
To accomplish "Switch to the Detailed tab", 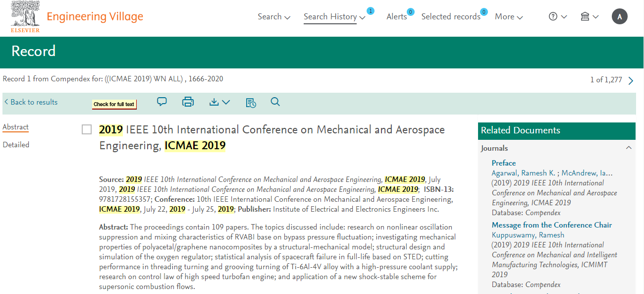I will 16,145.
